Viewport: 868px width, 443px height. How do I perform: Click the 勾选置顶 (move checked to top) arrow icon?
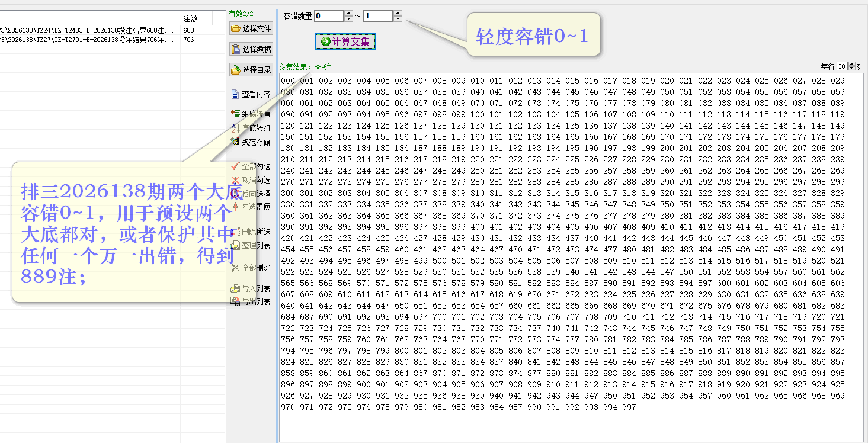235,207
